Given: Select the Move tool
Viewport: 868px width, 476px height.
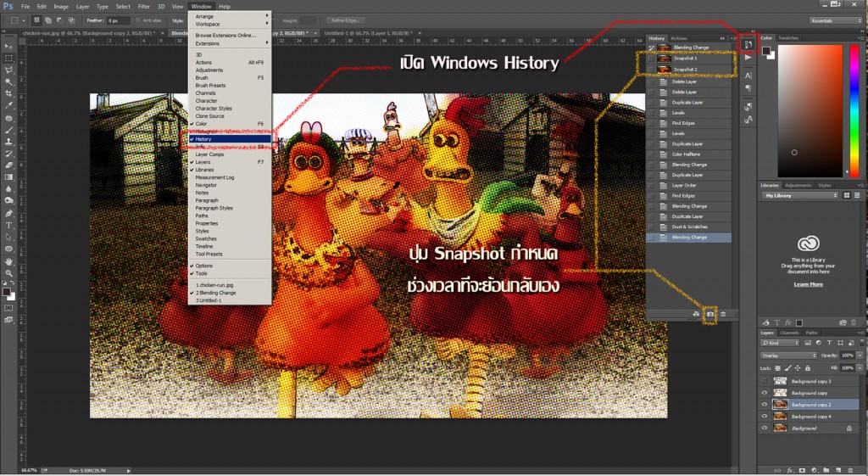Looking at the screenshot, I should [8, 46].
